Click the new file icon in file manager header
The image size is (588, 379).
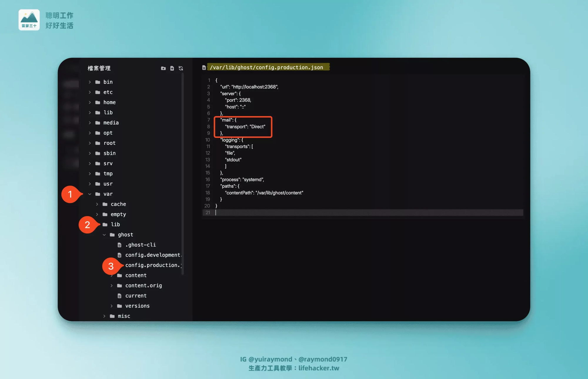pos(172,68)
